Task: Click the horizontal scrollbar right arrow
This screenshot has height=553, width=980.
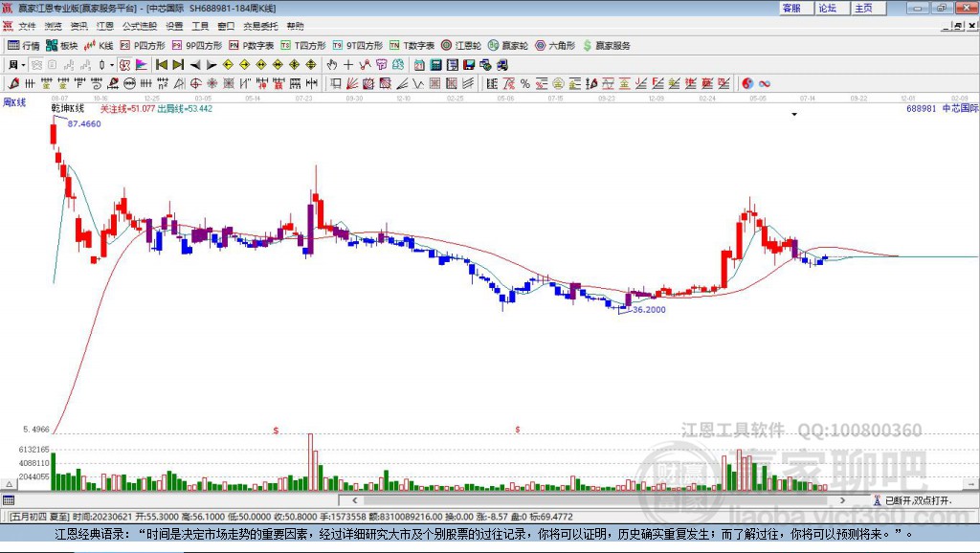Action: click(x=842, y=499)
